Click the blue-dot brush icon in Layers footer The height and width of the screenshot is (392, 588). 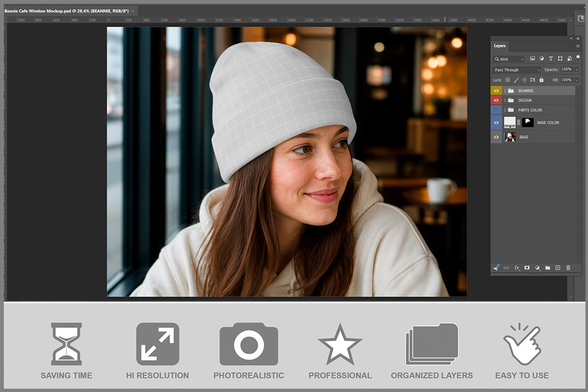coord(496,268)
